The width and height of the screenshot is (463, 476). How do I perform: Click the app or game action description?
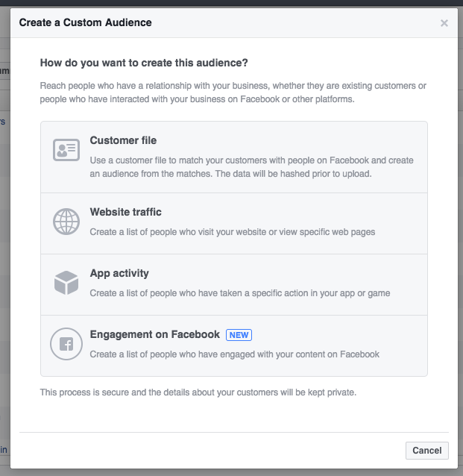coord(240,293)
